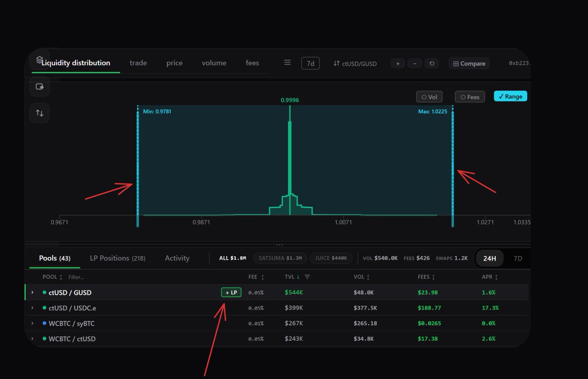Sort pools by FEE column arrows

pyautogui.click(x=263, y=277)
